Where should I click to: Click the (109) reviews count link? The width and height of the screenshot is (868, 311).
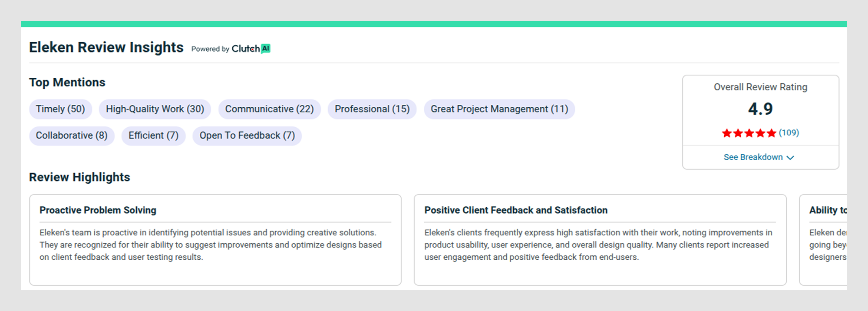click(789, 132)
